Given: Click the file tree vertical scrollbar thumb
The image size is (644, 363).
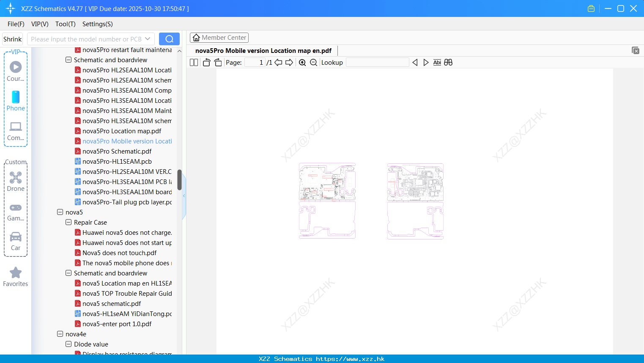Looking at the screenshot, I should [x=179, y=180].
